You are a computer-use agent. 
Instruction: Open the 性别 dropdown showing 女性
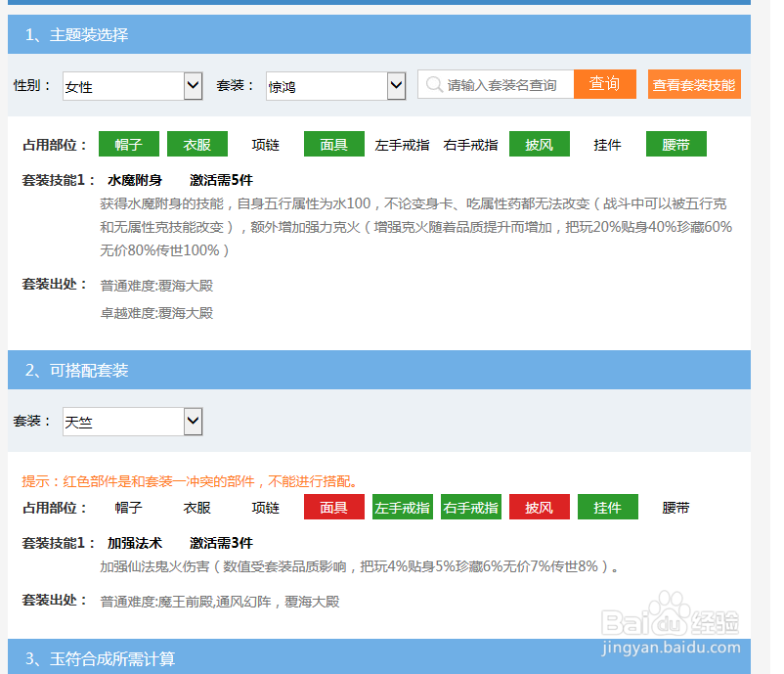(x=132, y=86)
